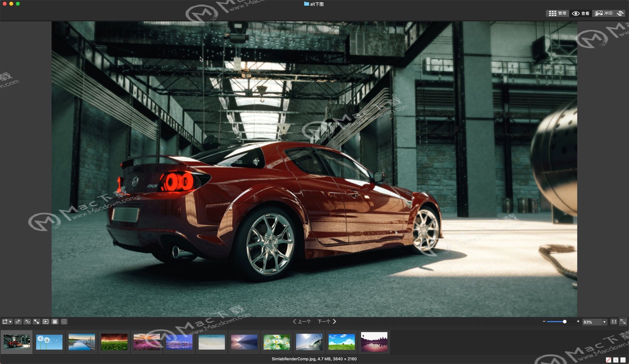Click the zoom slider handle
Screen dimensions: 629x364
pos(565,322)
